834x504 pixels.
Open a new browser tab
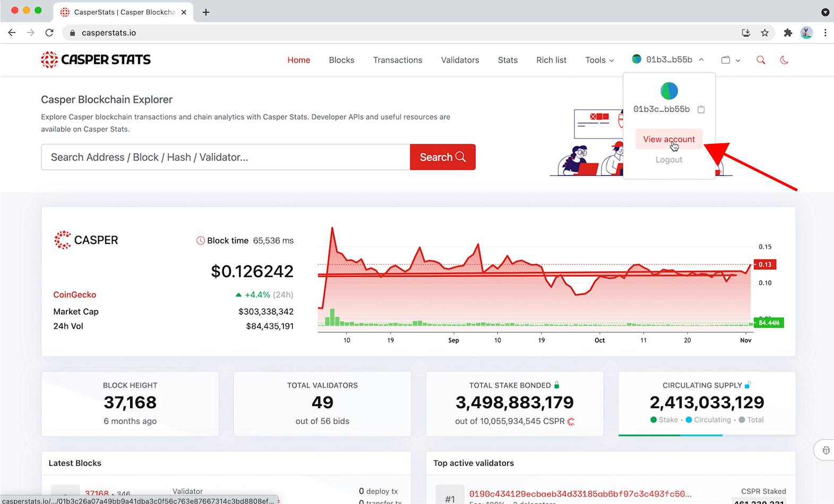click(206, 12)
